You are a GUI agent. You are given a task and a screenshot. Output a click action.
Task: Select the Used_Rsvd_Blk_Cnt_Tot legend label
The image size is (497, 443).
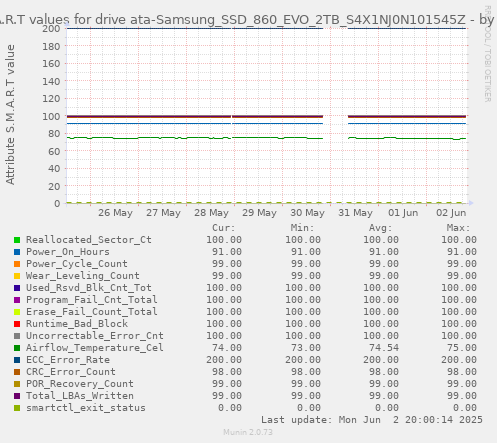(89, 288)
